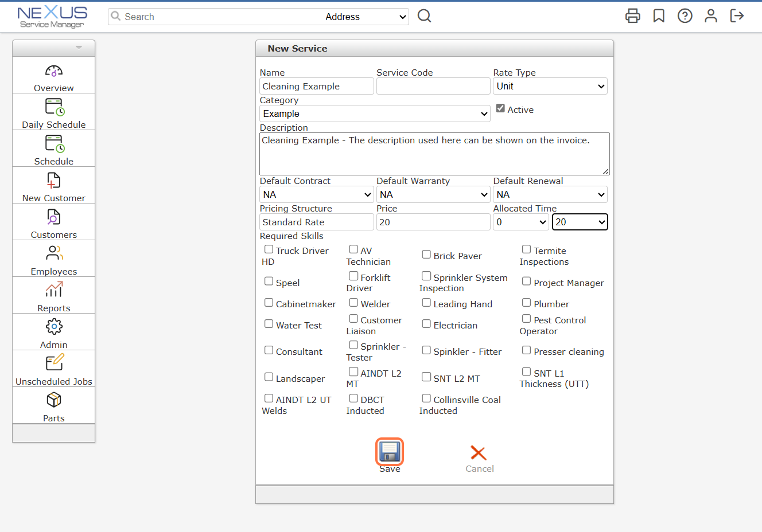The height and width of the screenshot is (532, 762).
Task: Check the Leading Hand skill
Action: pyautogui.click(x=426, y=303)
